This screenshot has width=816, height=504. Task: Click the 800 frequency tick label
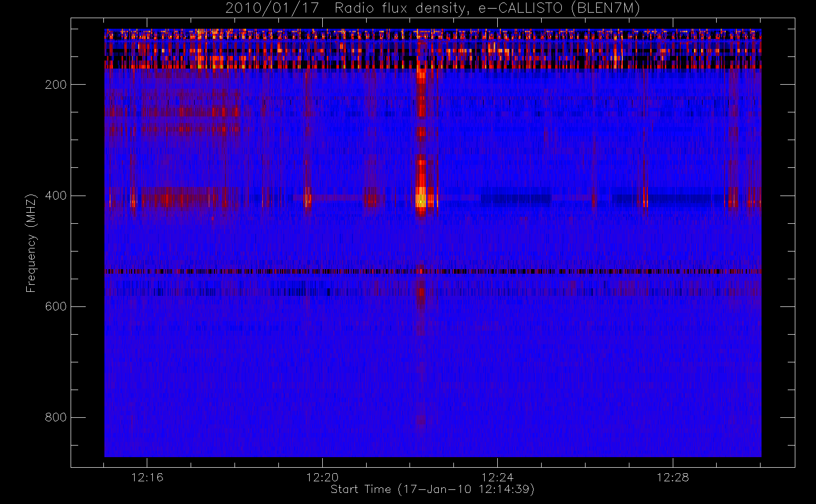pos(56,417)
